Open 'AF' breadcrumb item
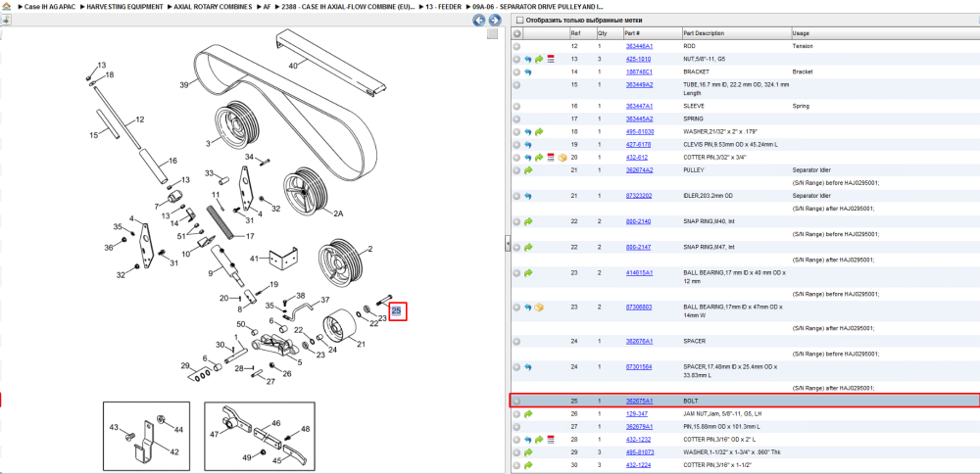The image size is (980, 474). (x=267, y=6)
